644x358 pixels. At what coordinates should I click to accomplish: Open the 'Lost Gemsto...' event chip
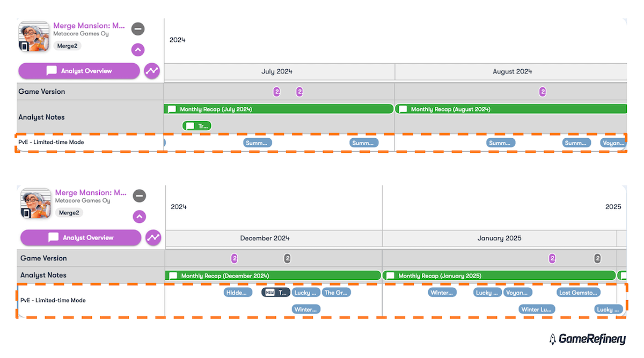click(579, 293)
